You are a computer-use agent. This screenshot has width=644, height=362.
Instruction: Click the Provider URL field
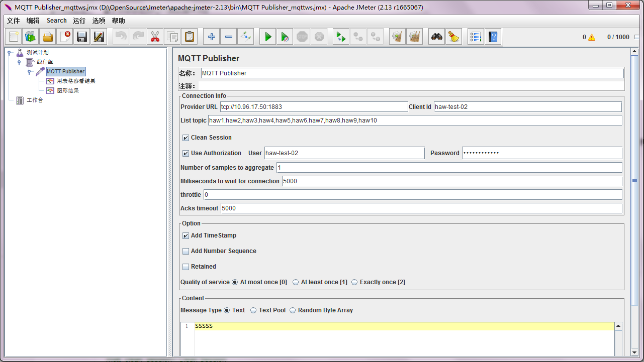tap(314, 107)
